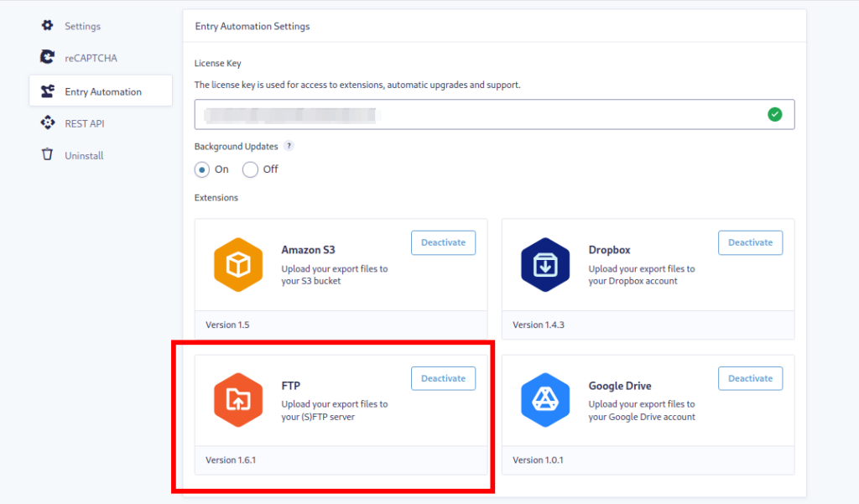Select Entry Automation in sidebar
Screen dimensions: 859x504
(101, 91)
